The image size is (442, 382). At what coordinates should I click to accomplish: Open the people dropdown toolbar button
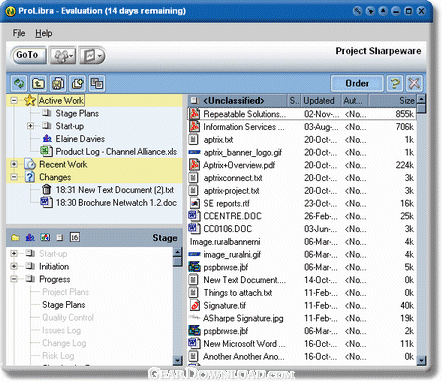(63, 55)
